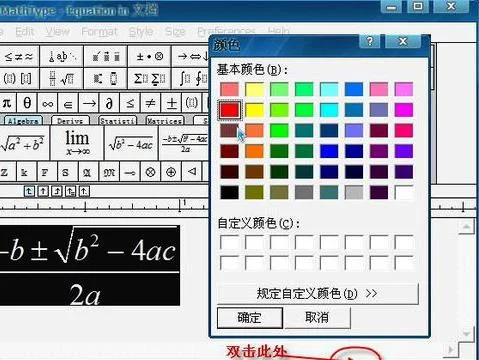Insert the pi symbol
This screenshot has width=479, height=360.
coord(7,103)
